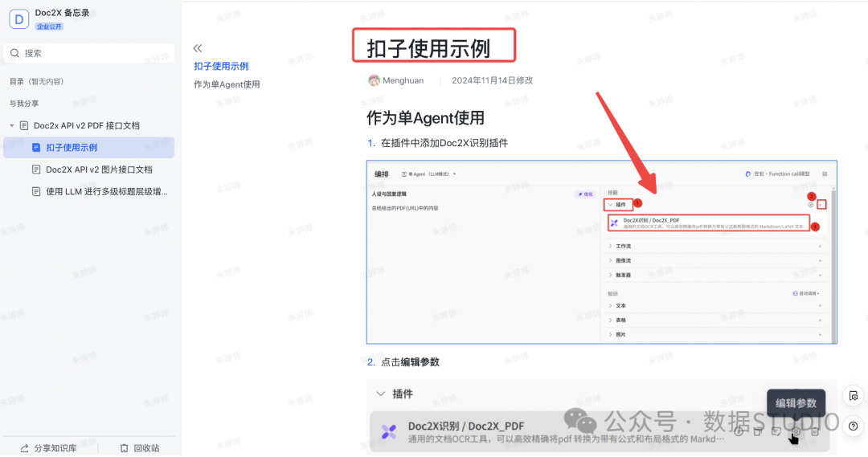This screenshot has height=457, width=868.
Task: Focus the 搜索 search field
Action: pyautogui.click(x=88, y=53)
